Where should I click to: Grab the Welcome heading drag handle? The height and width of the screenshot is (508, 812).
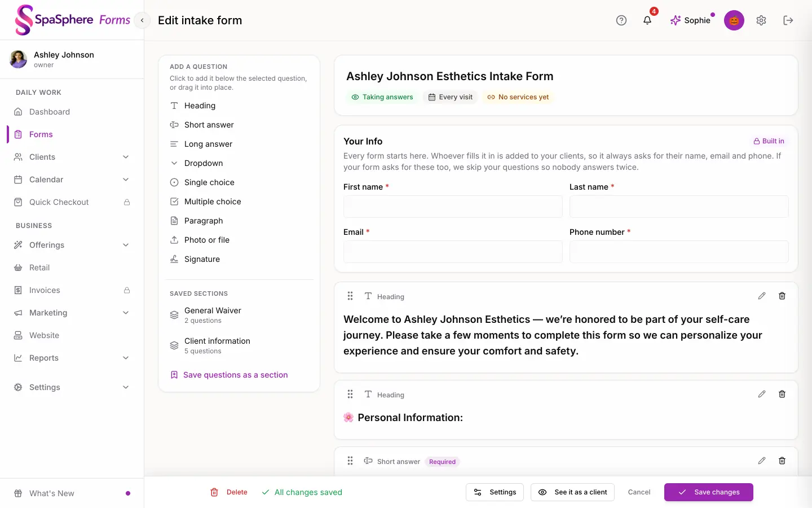coord(350,296)
